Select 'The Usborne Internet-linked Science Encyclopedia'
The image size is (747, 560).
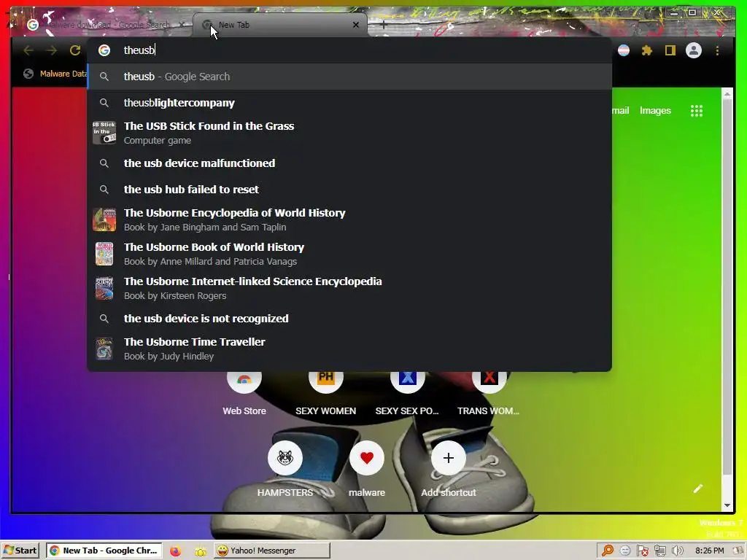349,288
